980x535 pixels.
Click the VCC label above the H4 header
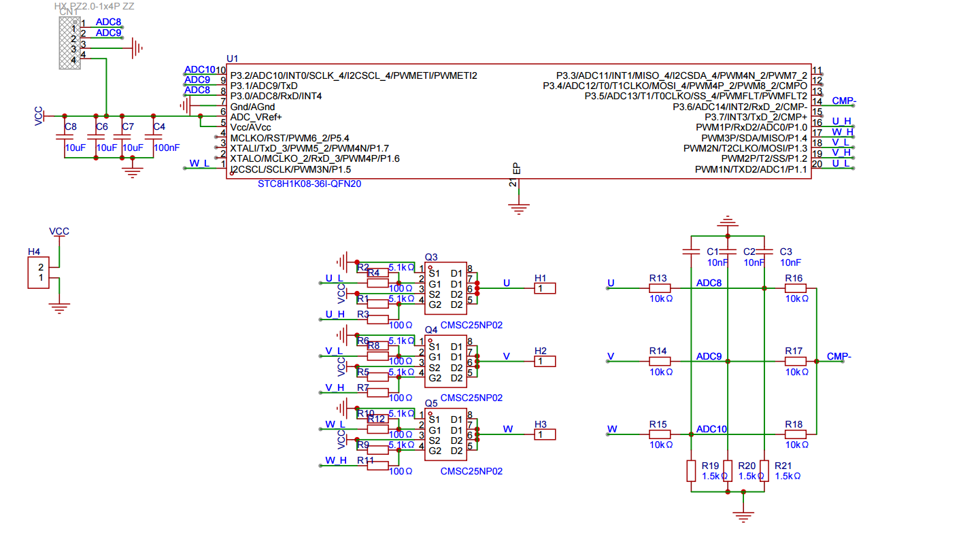click(59, 231)
